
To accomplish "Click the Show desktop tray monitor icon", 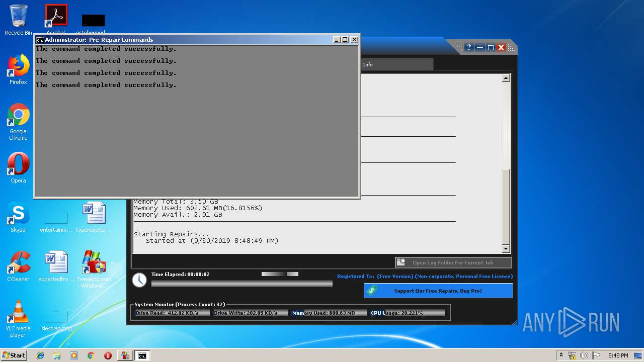I will 638,355.
